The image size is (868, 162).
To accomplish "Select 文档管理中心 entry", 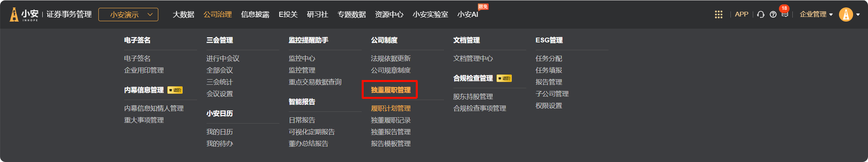I will (x=473, y=58).
